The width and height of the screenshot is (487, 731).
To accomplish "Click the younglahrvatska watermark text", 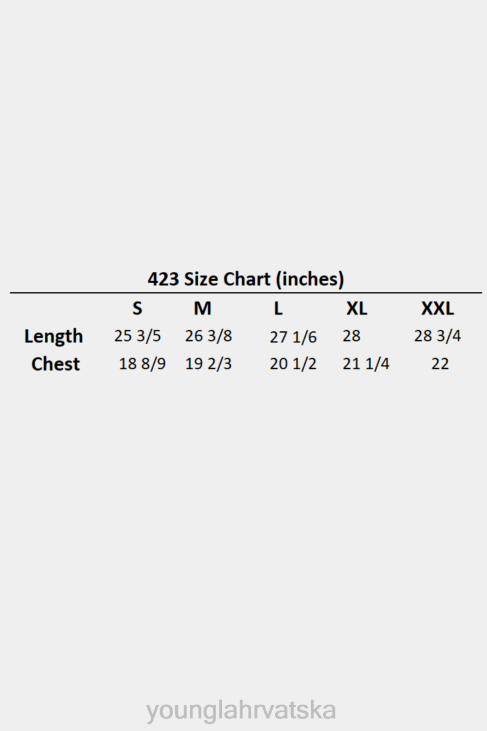I will [x=241, y=711].
